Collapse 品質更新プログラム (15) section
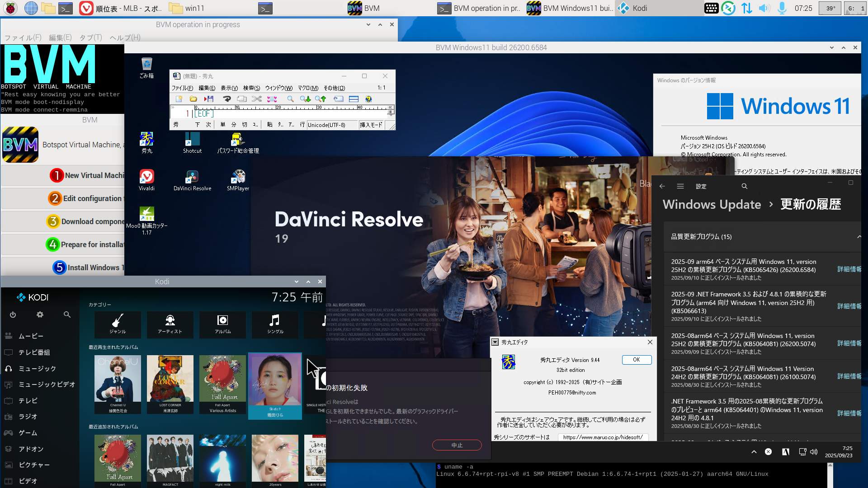868x488 pixels. tap(859, 237)
